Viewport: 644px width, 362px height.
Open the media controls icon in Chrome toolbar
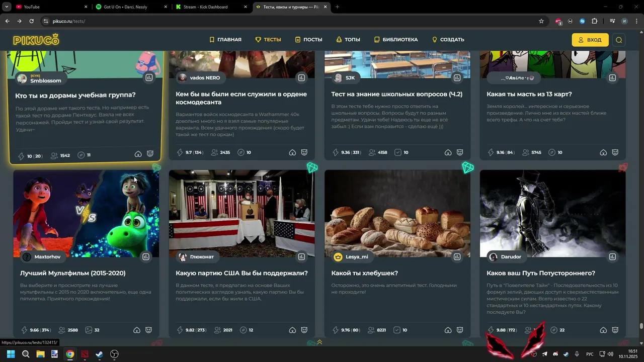click(612, 21)
